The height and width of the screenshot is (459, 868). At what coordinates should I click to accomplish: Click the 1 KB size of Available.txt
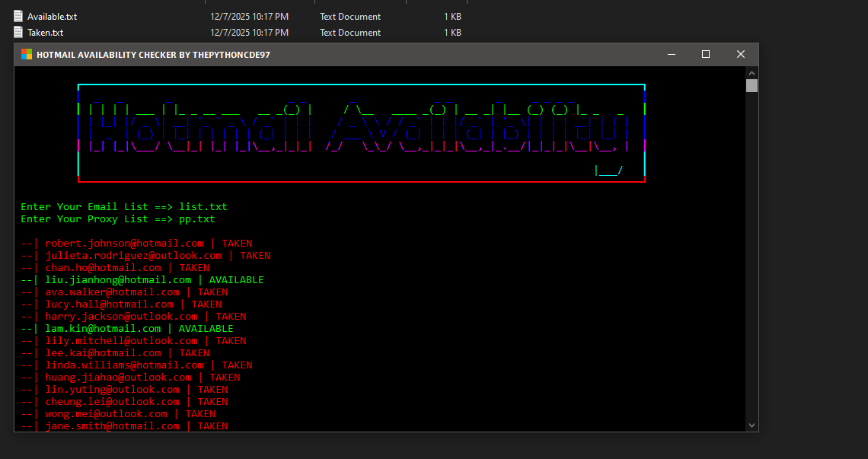click(x=452, y=17)
